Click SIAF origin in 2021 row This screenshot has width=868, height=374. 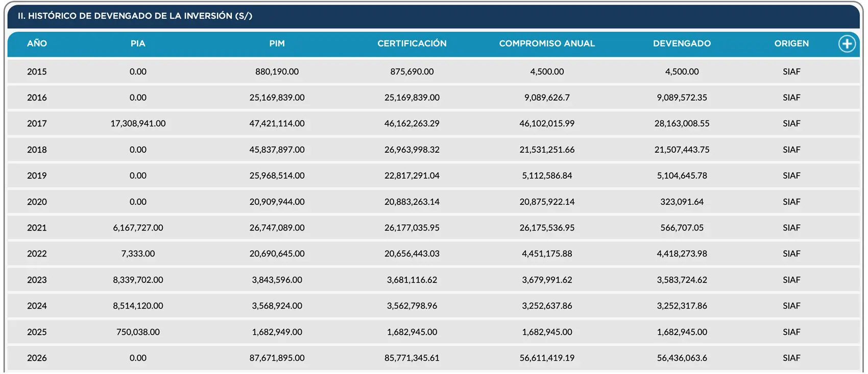(x=791, y=228)
